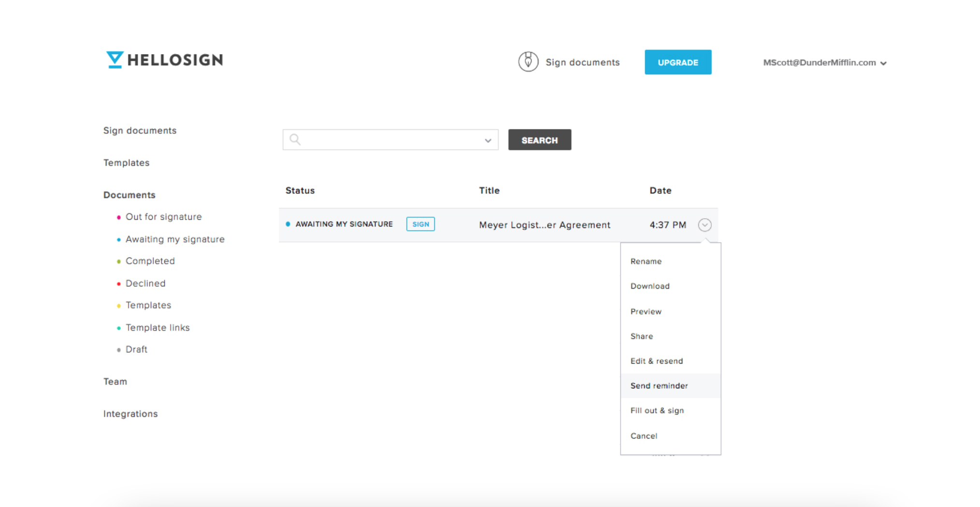The height and width of the screenshot is (507, 980).
Task: Open the MScott@DunderMifflin.com account menu
Action: click(824, 63)
